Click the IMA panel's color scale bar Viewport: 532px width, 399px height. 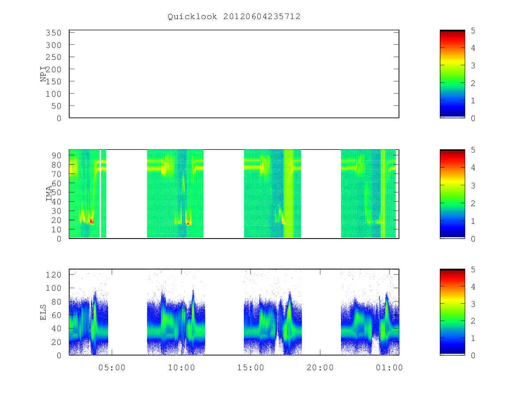tap(452, 194)
